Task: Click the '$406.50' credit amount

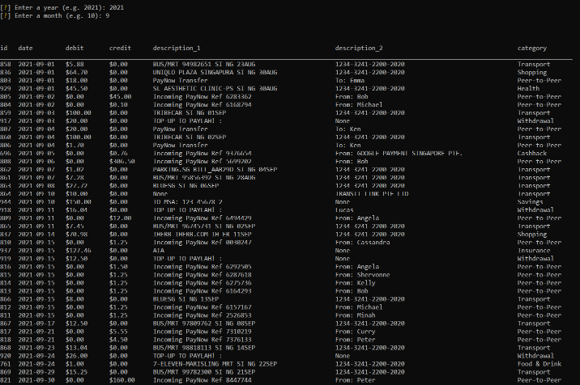Action: coord(122,161)
